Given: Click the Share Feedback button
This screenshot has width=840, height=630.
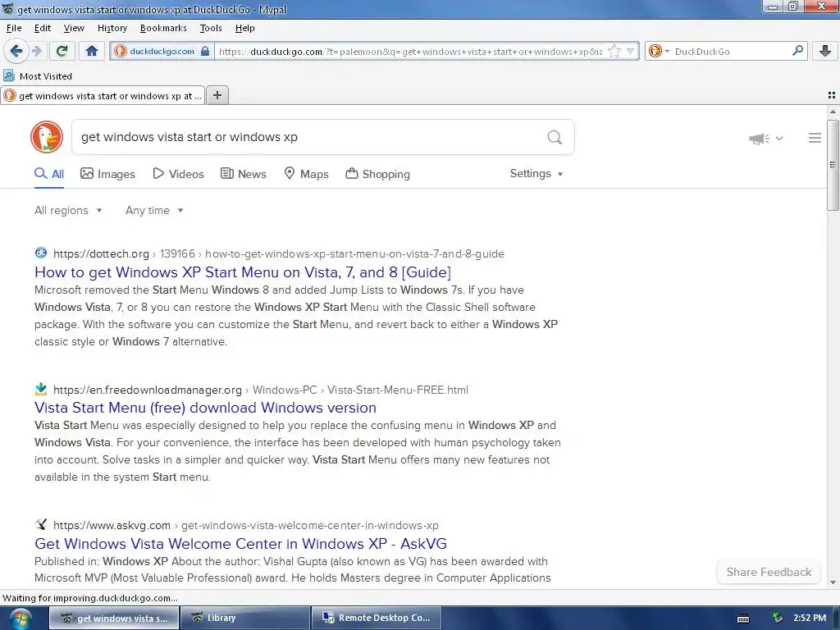Looking at the screenshot, I should click(x=769, y=572).
